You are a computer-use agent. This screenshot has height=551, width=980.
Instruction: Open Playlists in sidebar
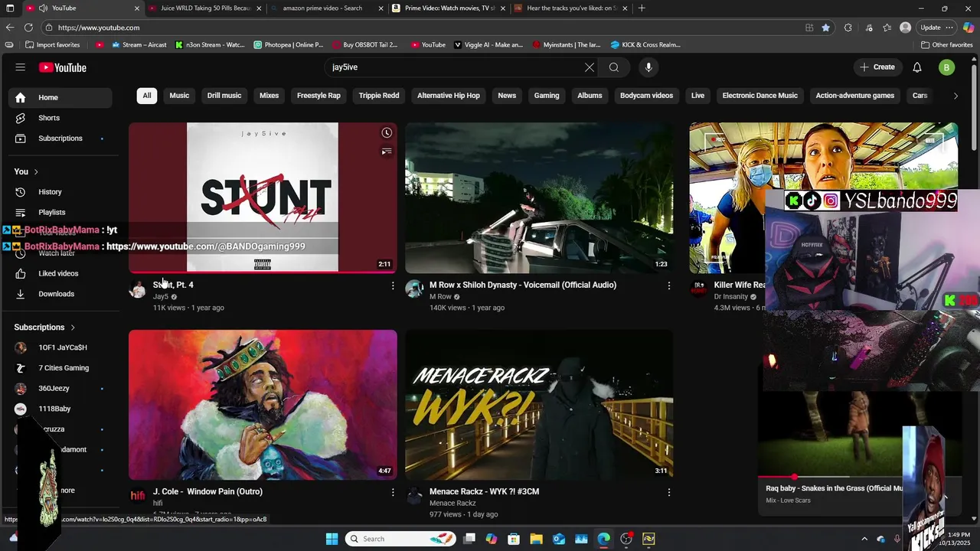(60, 212)
